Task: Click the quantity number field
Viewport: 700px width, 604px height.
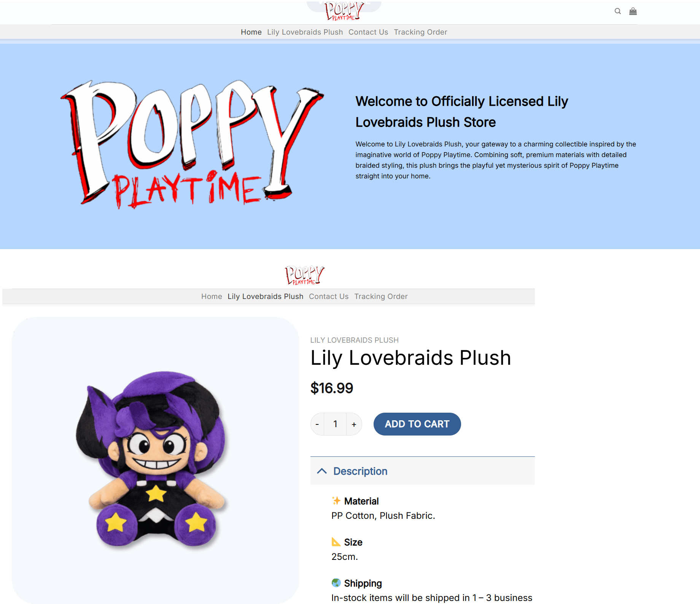Action: pos(335,424)
